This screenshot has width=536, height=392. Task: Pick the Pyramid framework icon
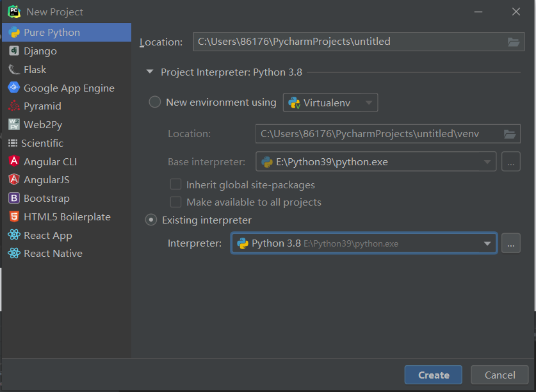click(x=13, y=106)
